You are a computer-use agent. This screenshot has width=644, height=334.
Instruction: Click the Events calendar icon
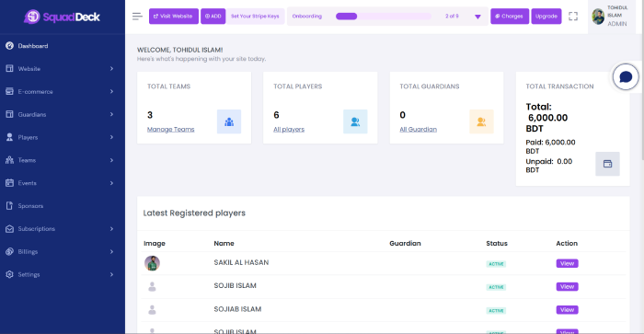(9, 183)
